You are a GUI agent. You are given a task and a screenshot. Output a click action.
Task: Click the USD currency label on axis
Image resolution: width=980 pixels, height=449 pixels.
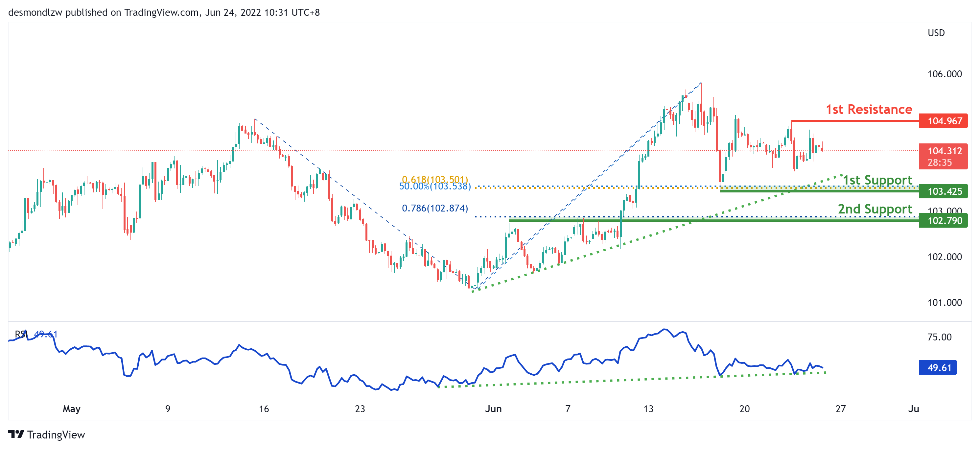point(936,33)
